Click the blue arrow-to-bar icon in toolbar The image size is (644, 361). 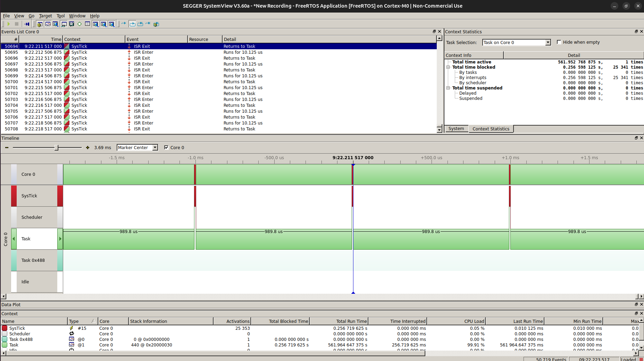[27, 24]
